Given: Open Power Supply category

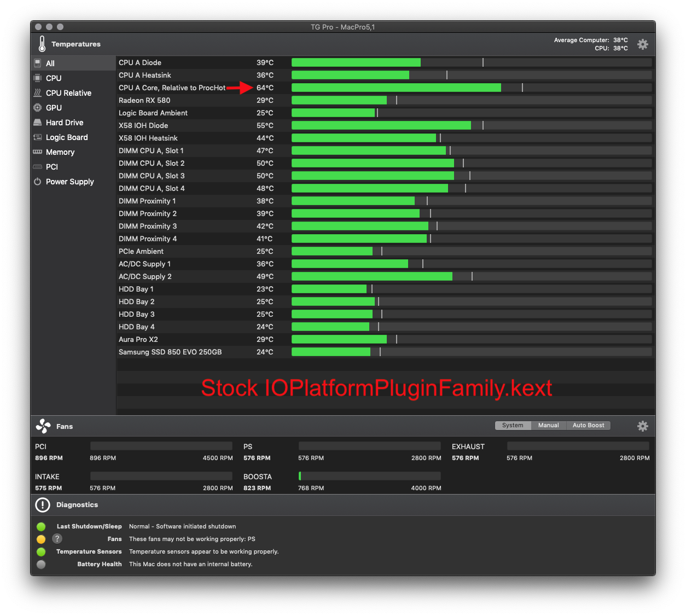Looking at the screenshot, I should click(x=73, y=181).
